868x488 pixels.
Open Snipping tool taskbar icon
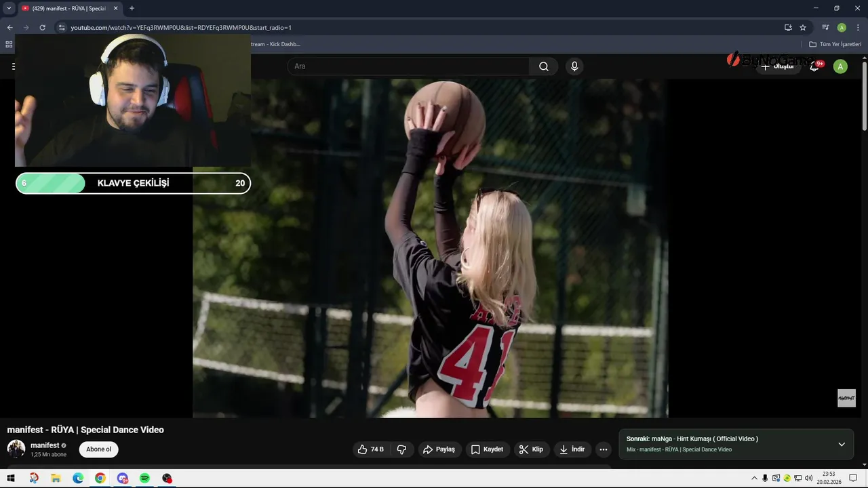pos(34,479)
